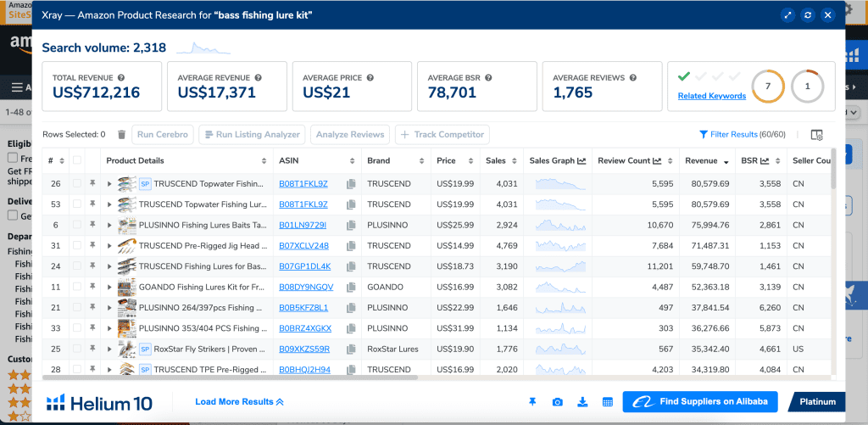Screen dimensions: 868x425
Task: Check the row 53 TRUSCEND Topwater checkbox
Action: 77,204
